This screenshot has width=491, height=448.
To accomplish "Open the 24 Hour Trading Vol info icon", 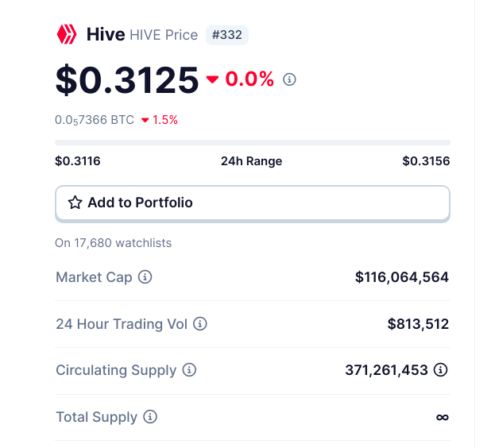I will coord(199,324).
